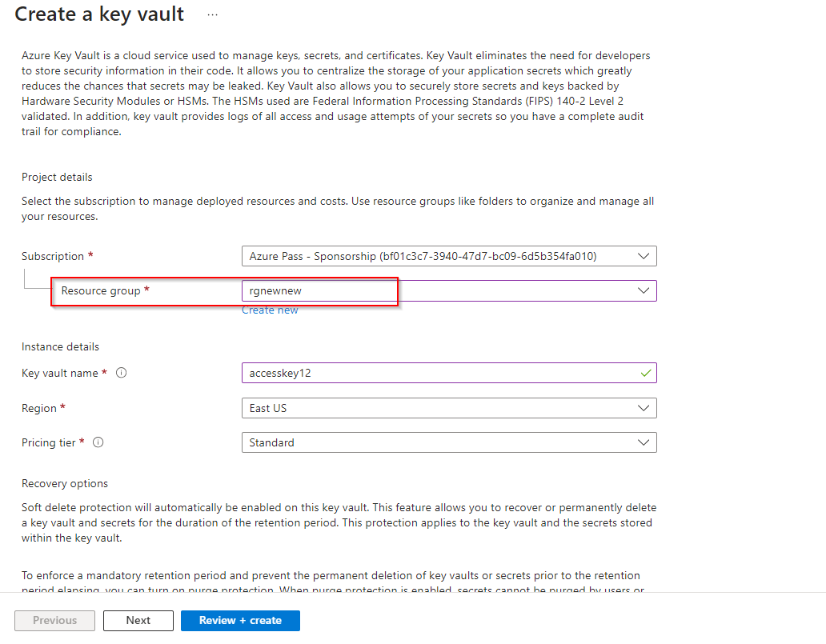Click the Recovery options section heading
826x644 pixels.
tap(65, 483)
